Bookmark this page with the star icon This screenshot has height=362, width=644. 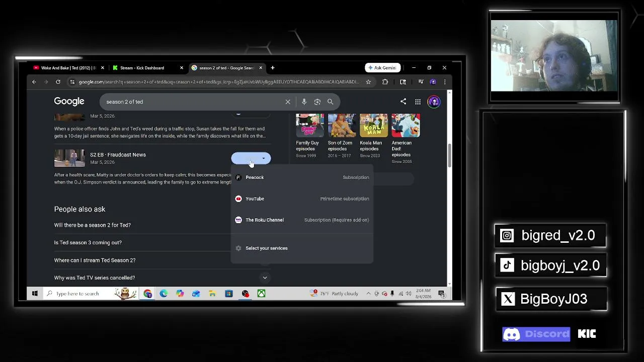point(368,82)
